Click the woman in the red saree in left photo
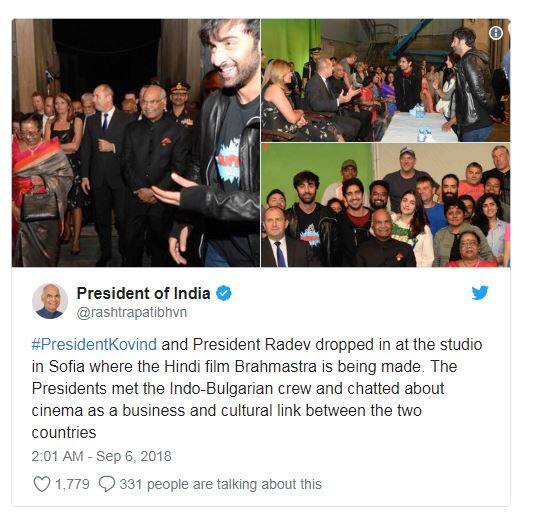Screen dimensions: 534x519 coord(39,191)
